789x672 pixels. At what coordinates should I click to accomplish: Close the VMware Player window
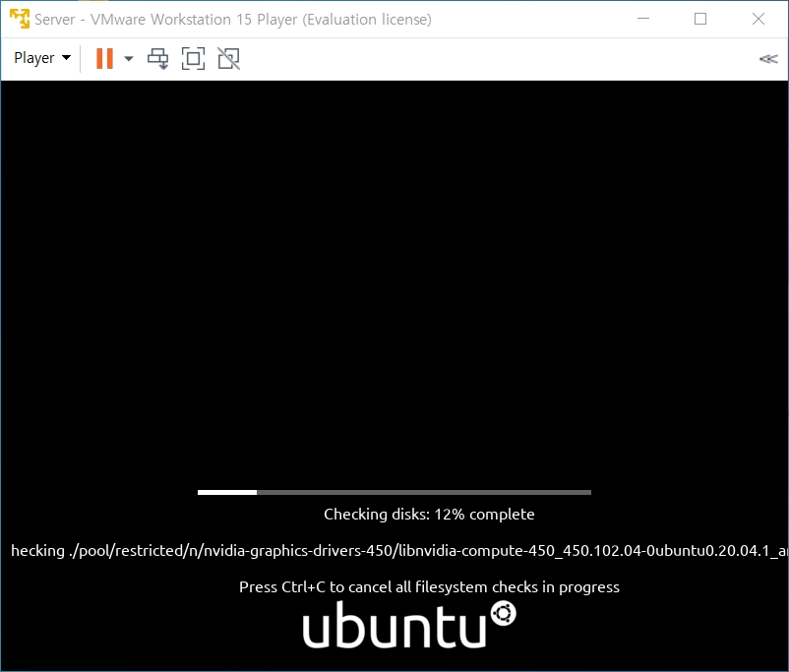click(759, 19)
